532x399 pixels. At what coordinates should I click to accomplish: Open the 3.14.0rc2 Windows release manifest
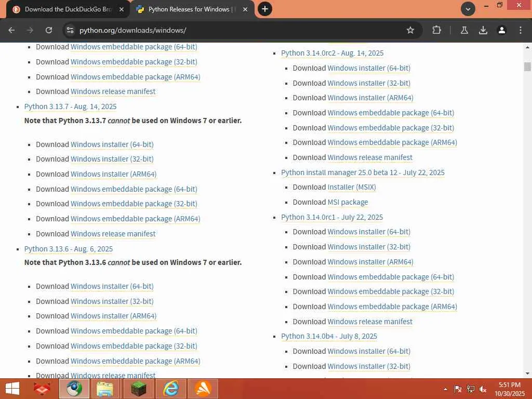coord(370,157)
